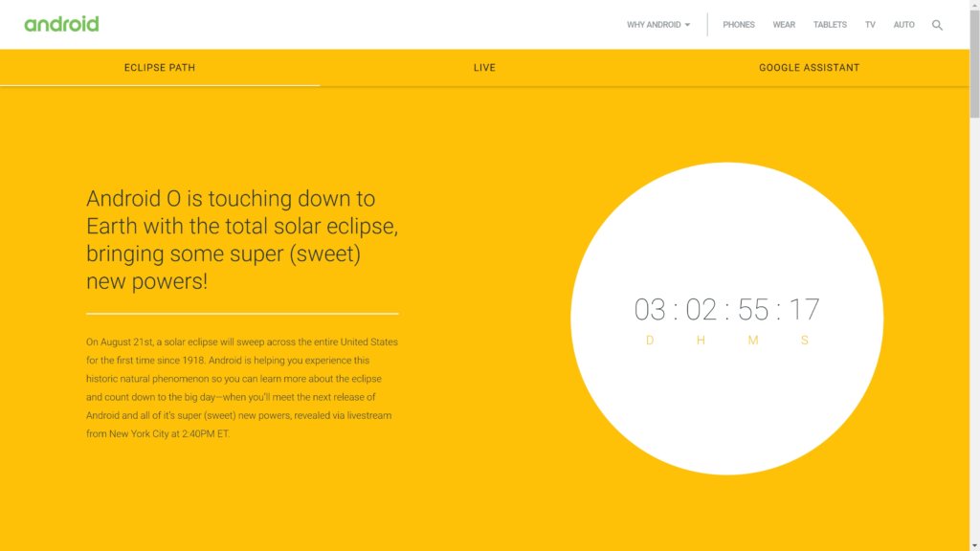The height and width of the screenshot is (551, 980).
Task: Expand the Why Android dropdown menu
Action: pos(658,25)
